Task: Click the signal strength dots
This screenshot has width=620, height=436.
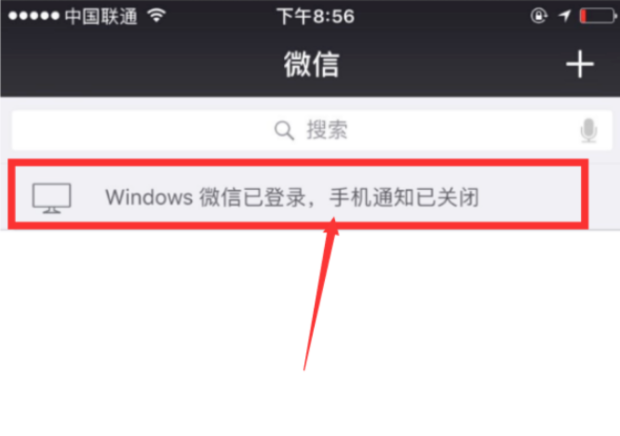Action: [34, 16]
